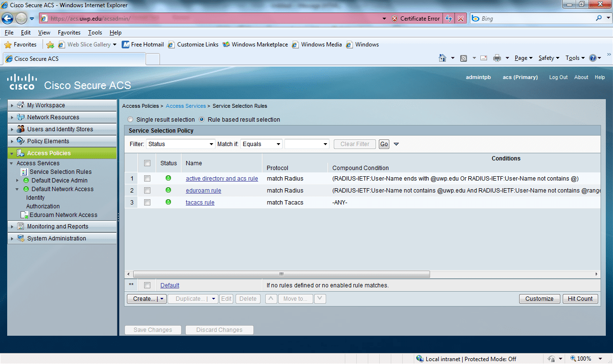This screenshot has height=364, width=613.
Task: Open the tacacs rule link
Action: click(x=200, y=203)
